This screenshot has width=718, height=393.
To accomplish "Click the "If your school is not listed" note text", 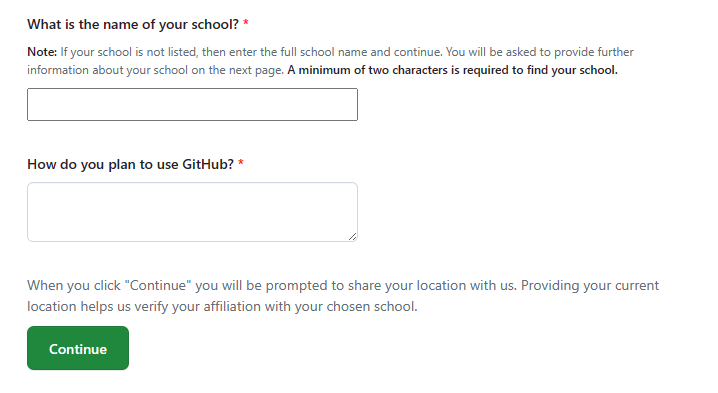I will tap(129, 52).
